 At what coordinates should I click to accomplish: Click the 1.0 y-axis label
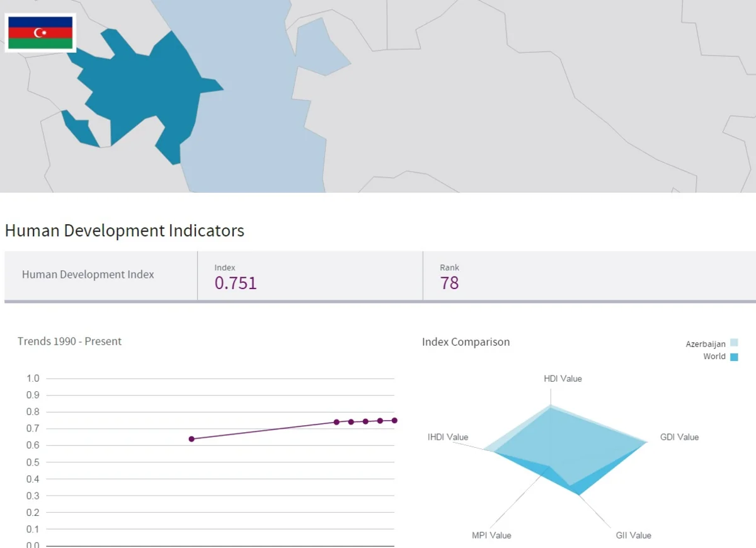[33, 379]
